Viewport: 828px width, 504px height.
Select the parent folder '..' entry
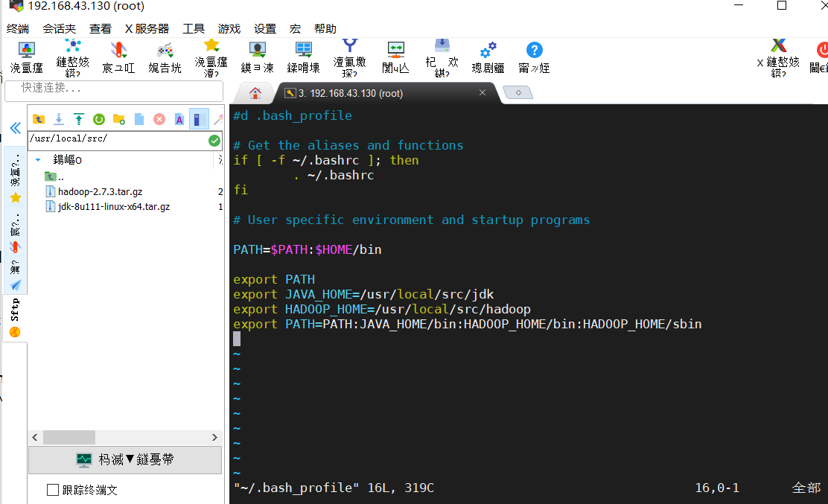[54, 176]
